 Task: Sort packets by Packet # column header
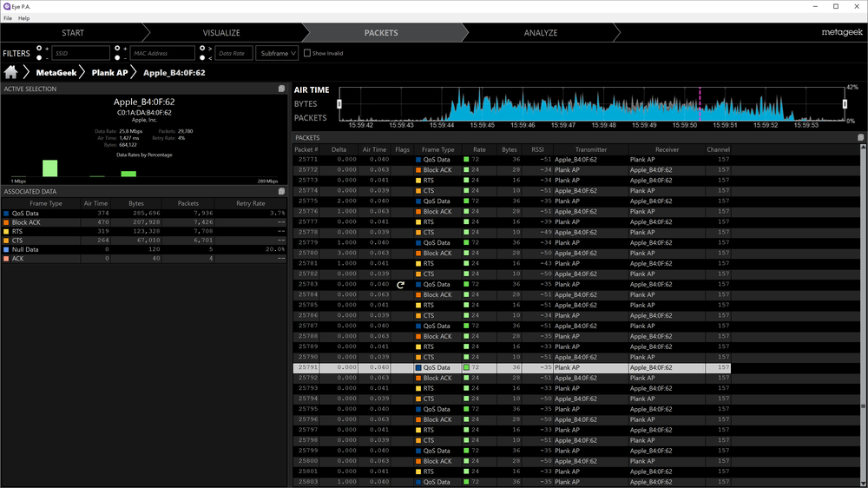306,149
